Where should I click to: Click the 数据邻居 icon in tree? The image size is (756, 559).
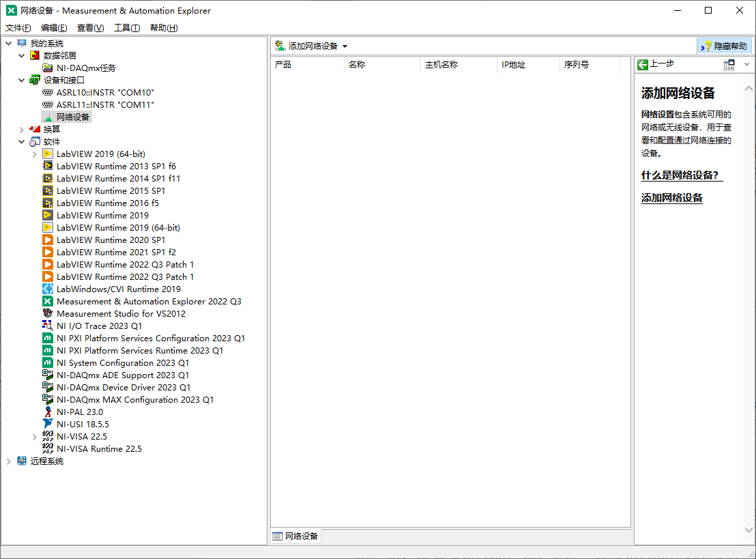[35, 55]
